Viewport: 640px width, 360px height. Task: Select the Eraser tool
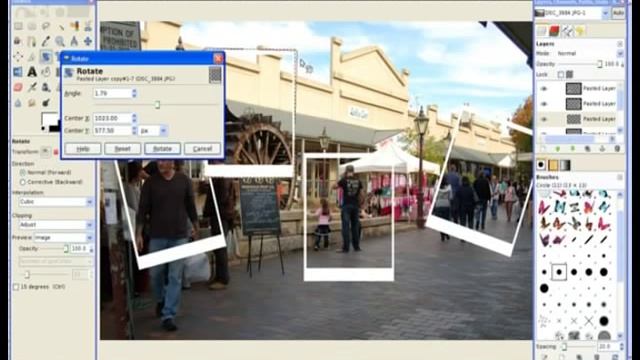tap(18, 87)
